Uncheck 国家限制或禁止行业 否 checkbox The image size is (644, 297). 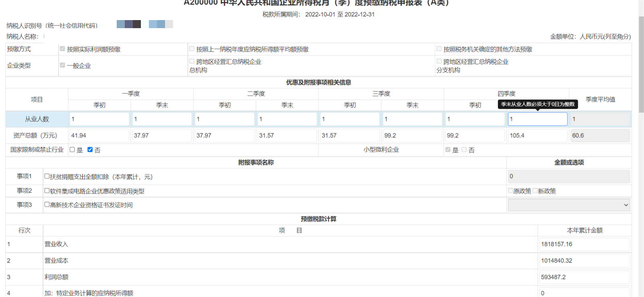[x=90, y=150]
